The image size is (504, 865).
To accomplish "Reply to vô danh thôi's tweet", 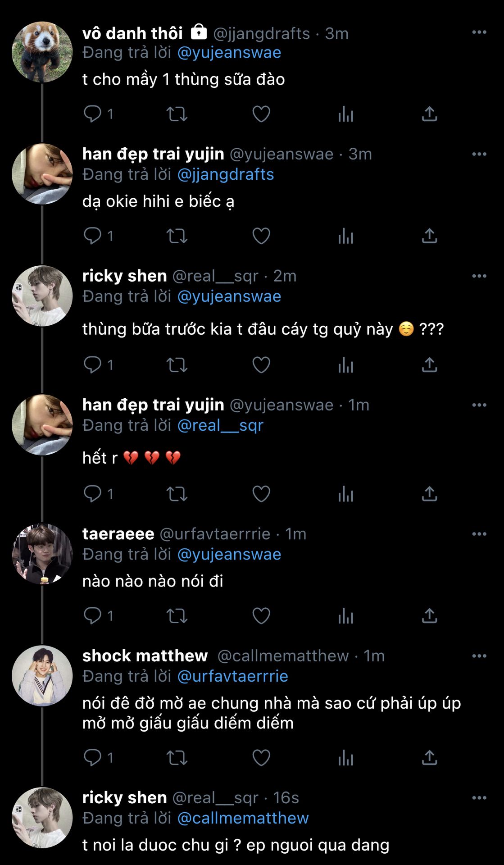I will (x=93, y=114).
